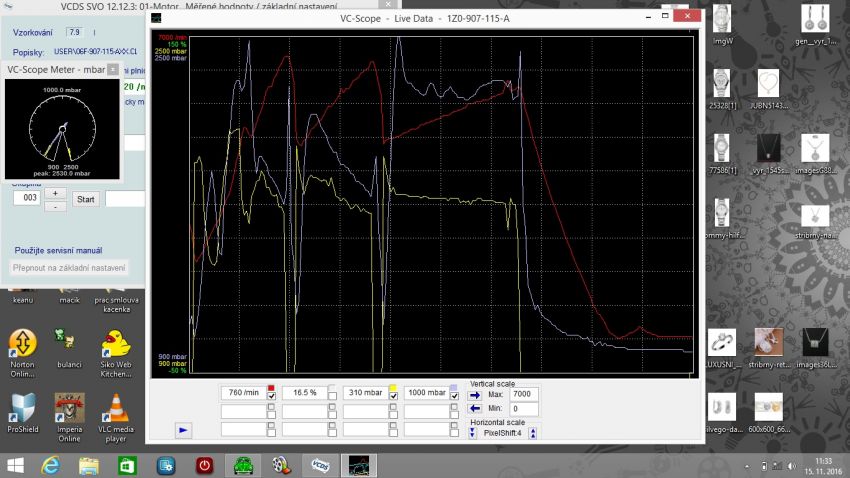Viewport: 850px width, 478px height.
Task: Open film reel media app in taskbar
Action: [281, 466]
